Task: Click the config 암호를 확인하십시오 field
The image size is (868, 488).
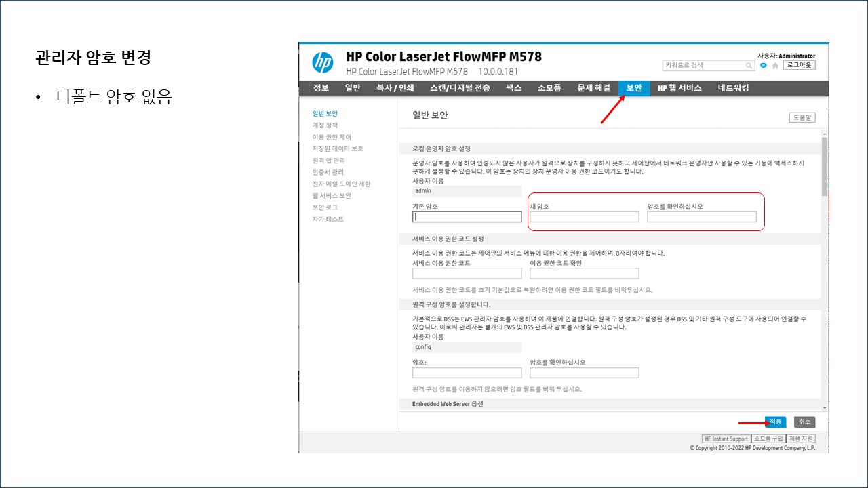Action: point(585,373)
